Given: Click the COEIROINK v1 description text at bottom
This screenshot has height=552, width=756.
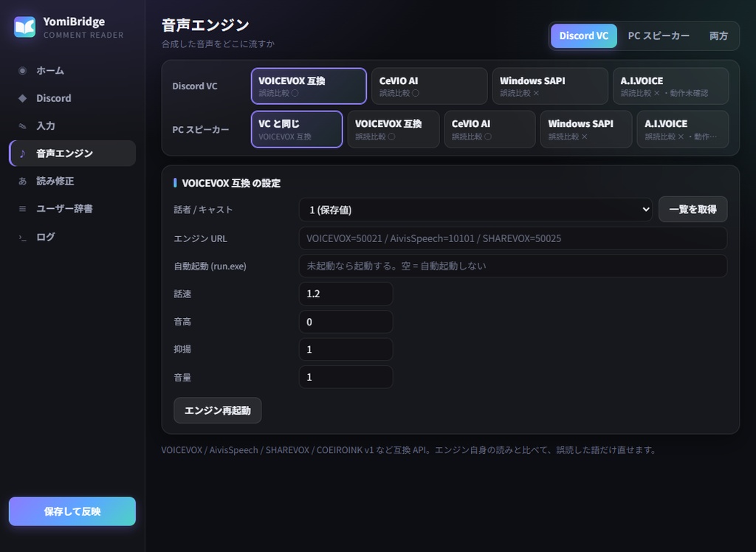Looking at the screenshot, I should tap(408, 450).
